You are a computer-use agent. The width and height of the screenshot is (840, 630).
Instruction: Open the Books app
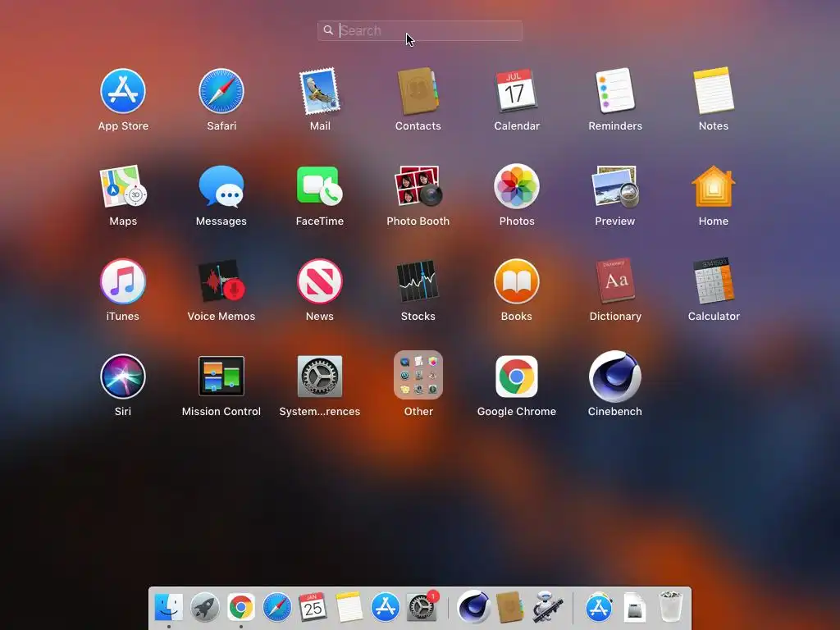pyautogui.click(x=517, y=281)
